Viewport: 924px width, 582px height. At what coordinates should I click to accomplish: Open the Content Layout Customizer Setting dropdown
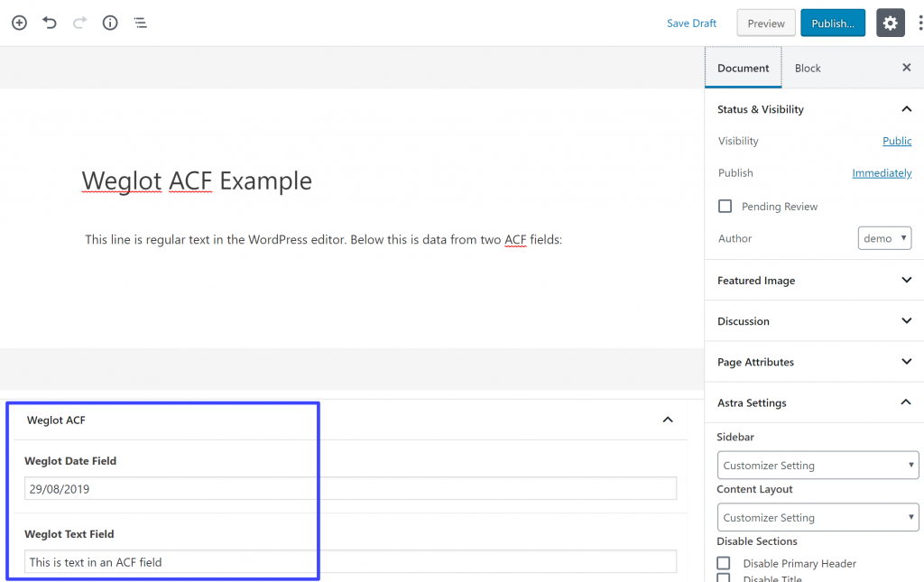(x=818, y=517)
